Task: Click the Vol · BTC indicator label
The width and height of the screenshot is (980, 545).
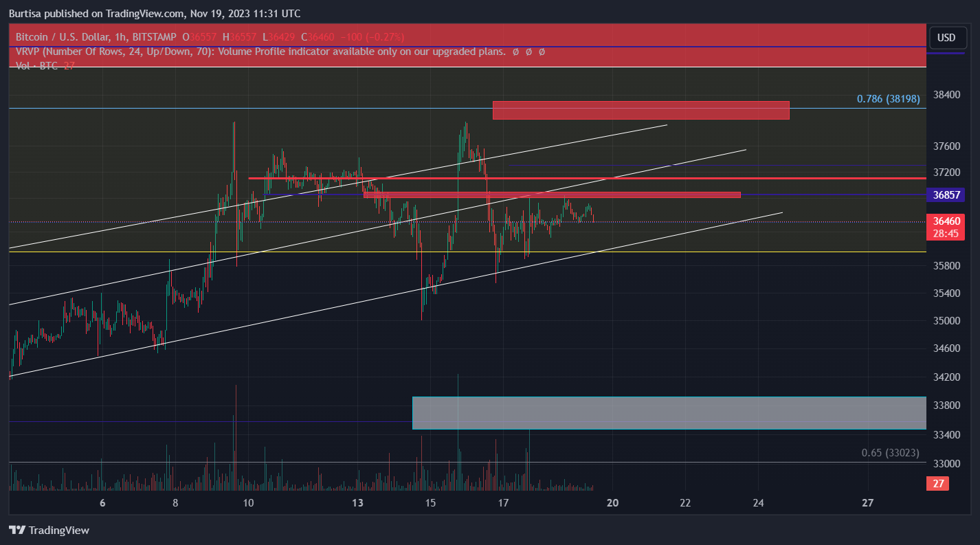Action: pos(45,65)
